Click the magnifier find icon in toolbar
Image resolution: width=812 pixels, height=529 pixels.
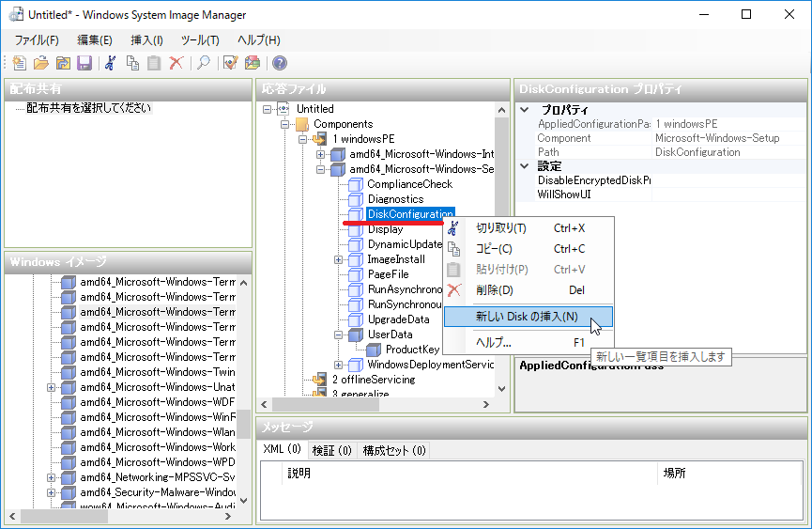[x=202, y=63]
